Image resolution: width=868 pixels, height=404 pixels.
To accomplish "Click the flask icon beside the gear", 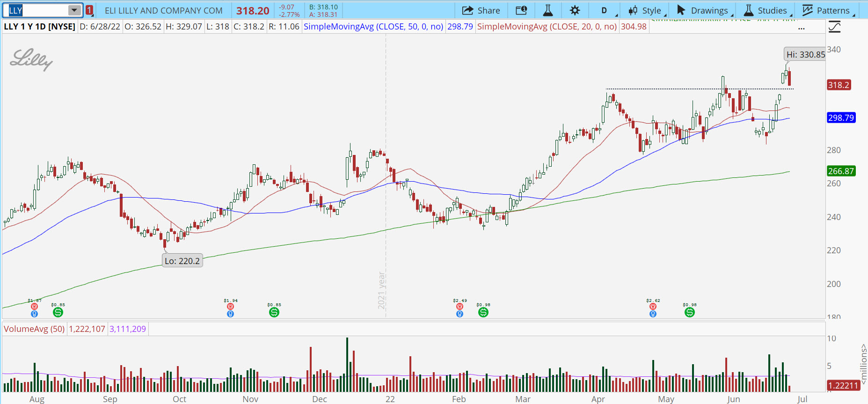I will (x=548, y=10).
